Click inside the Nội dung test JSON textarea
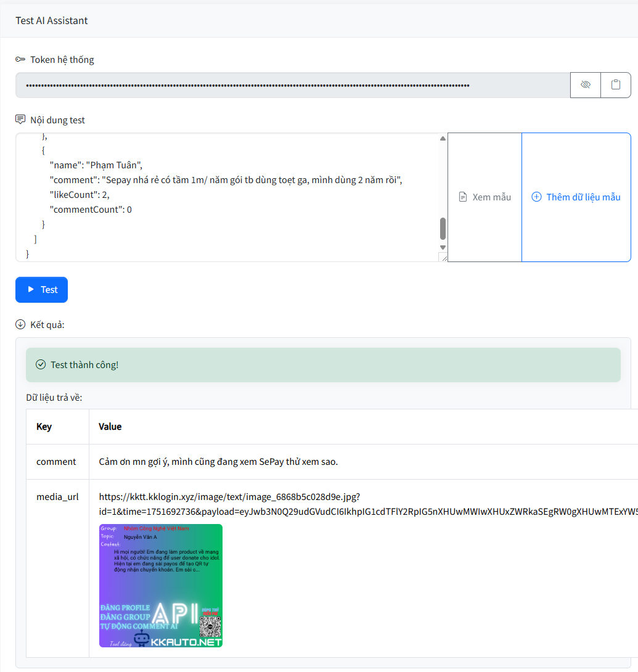Image resolution: width=638 pixels, height=672 pixels. (x=227, y=197)
